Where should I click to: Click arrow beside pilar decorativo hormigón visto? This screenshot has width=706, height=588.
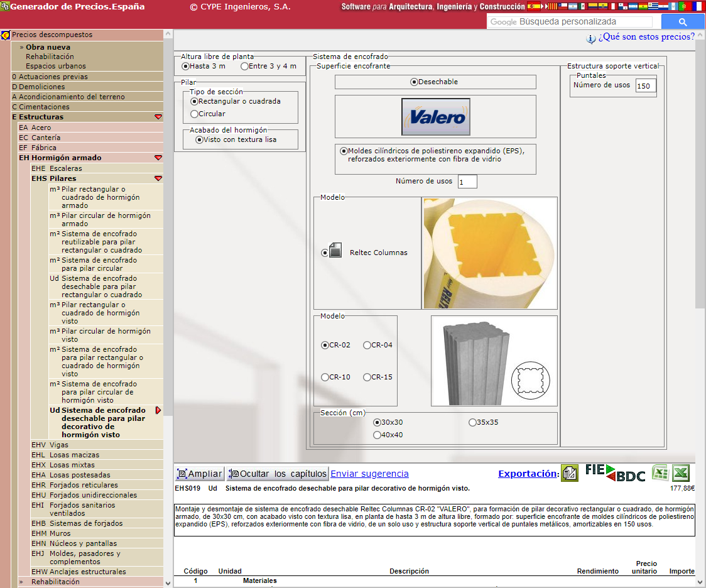[158, 410]
